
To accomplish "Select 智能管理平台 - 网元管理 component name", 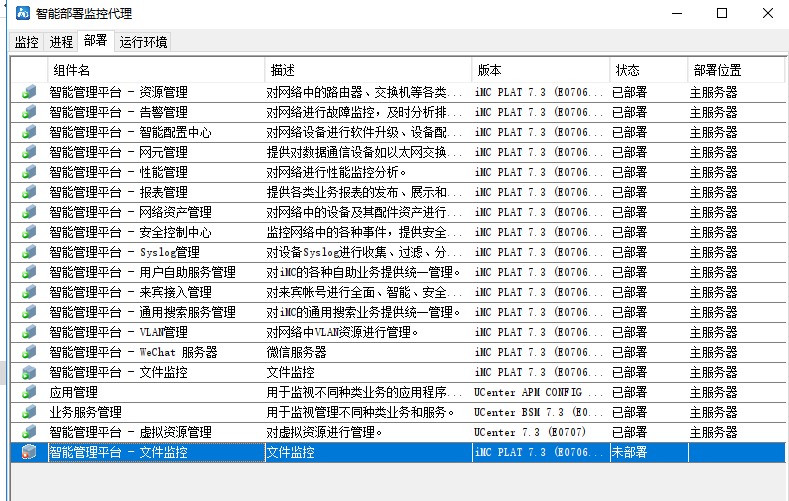I will pos(118,152).
